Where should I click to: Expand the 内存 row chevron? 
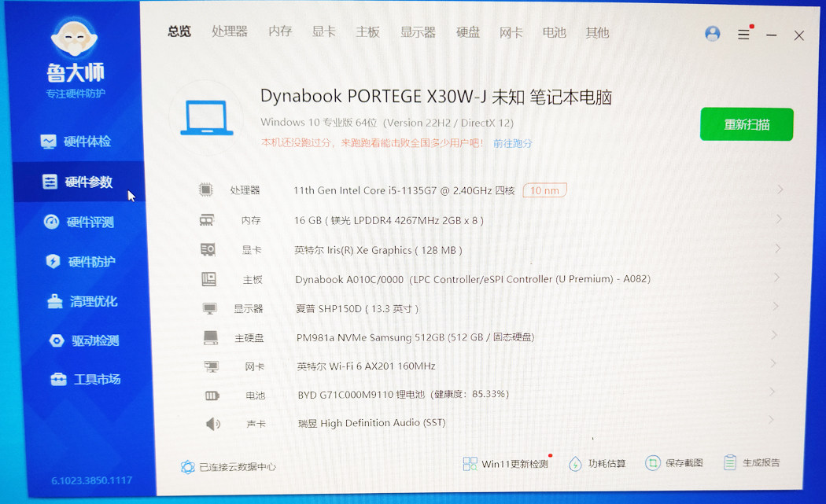click(x=779, y=218)
